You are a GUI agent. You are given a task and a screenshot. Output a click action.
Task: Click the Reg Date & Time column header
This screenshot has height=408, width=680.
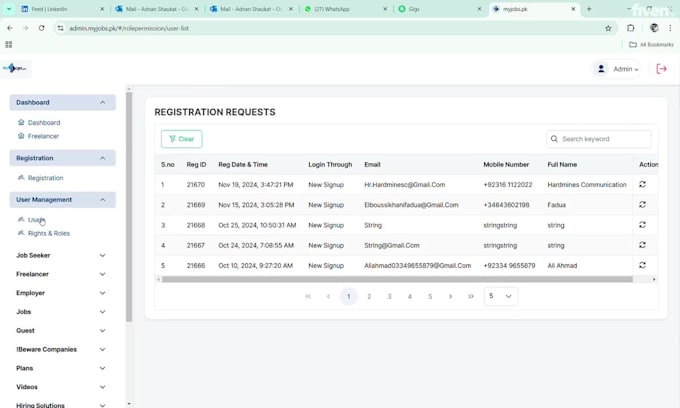tap(243, 165)
